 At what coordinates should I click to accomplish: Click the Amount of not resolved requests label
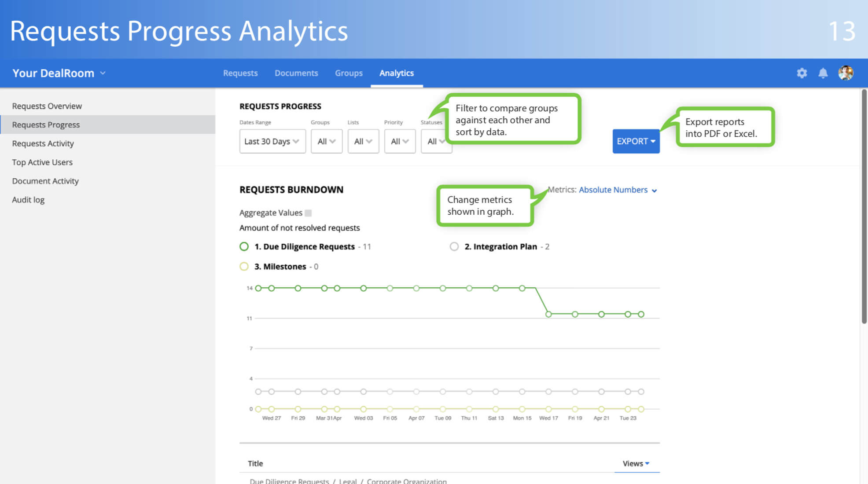pos(299,228)
